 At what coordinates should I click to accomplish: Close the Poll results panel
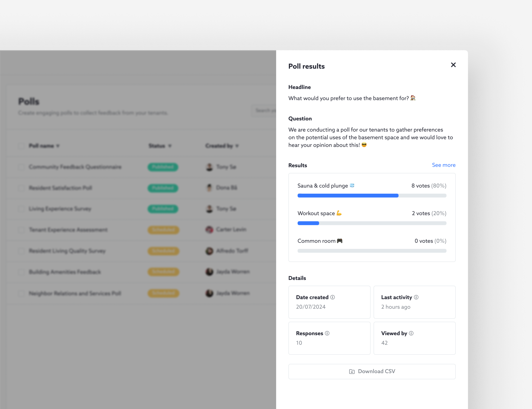click(453, 65)
